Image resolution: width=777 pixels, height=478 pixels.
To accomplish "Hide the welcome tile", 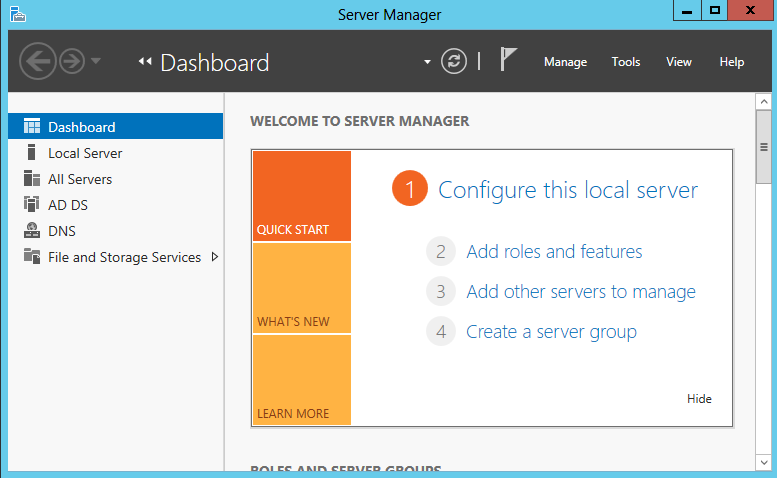I will tap(699, 399).
